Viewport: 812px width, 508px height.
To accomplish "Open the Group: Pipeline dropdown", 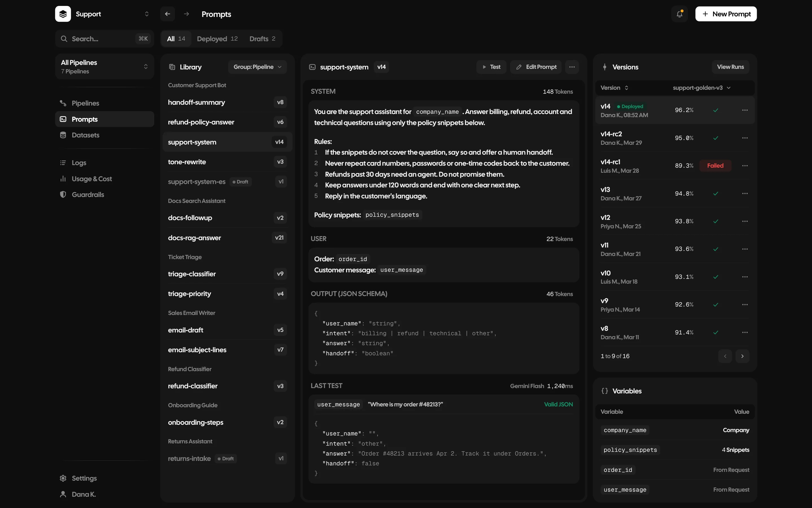I will coord(257,67).
